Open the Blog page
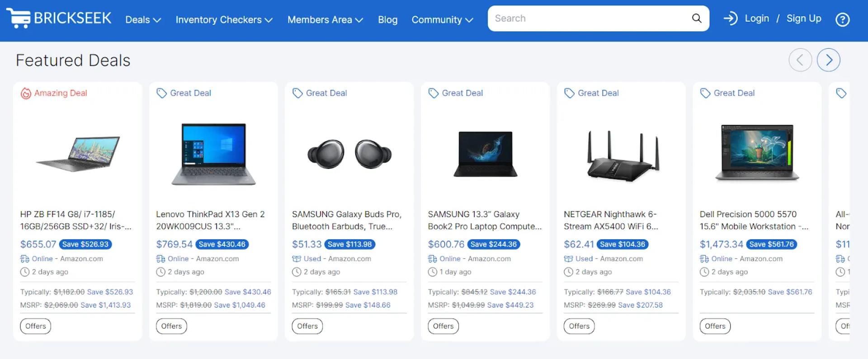 [x=388, y=20]
